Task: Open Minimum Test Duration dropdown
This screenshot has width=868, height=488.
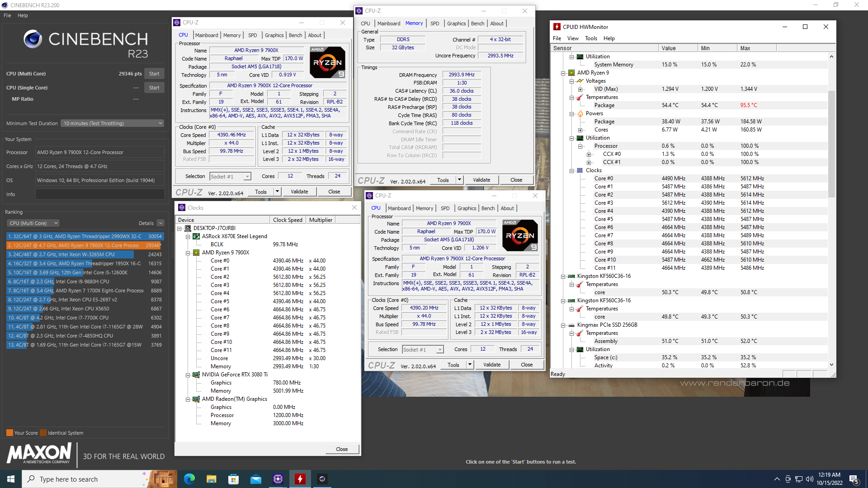Action: tap(112, 123)
